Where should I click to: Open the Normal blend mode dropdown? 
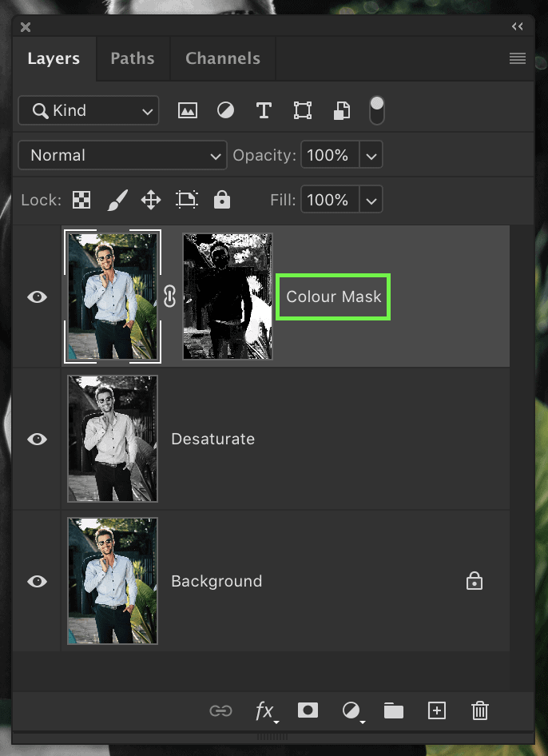122,155
